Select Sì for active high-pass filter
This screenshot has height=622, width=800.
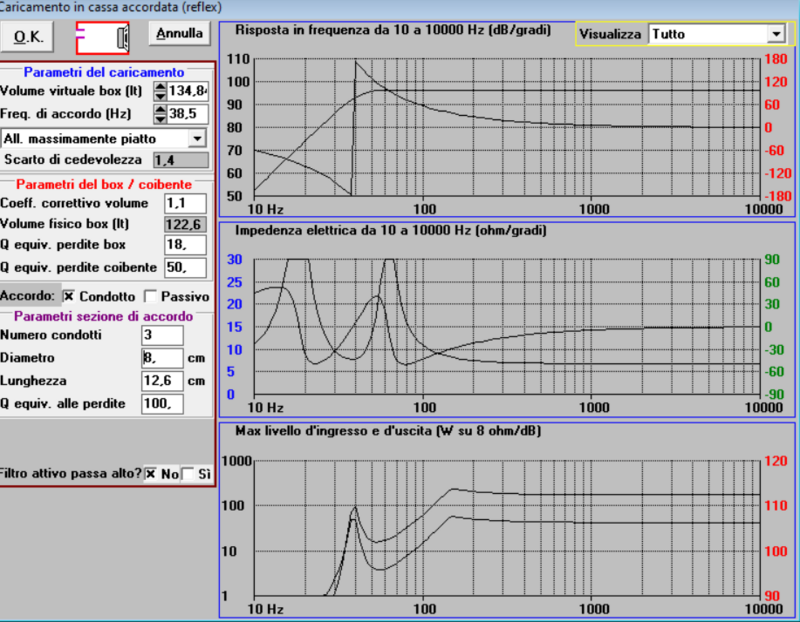[x=188, y=473]
